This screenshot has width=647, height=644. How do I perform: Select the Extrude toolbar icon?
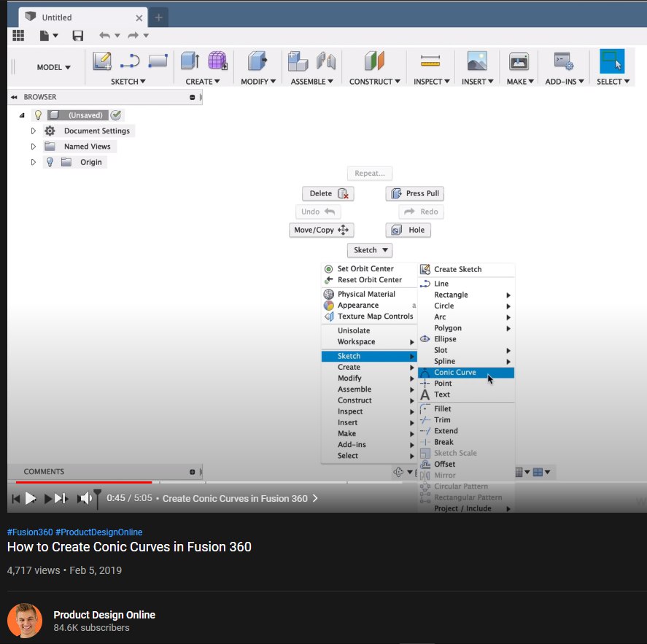[190, 61]
